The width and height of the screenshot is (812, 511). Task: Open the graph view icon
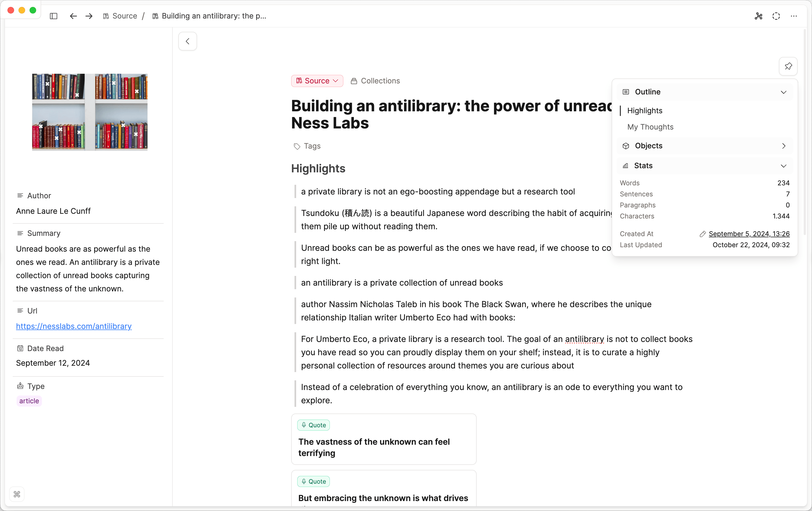[759, 16]
